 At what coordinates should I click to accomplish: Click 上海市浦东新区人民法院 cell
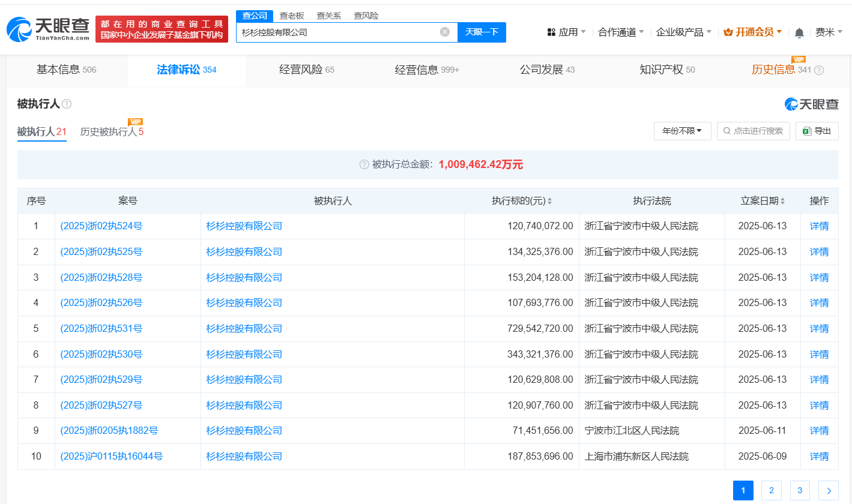pos(637,457)
